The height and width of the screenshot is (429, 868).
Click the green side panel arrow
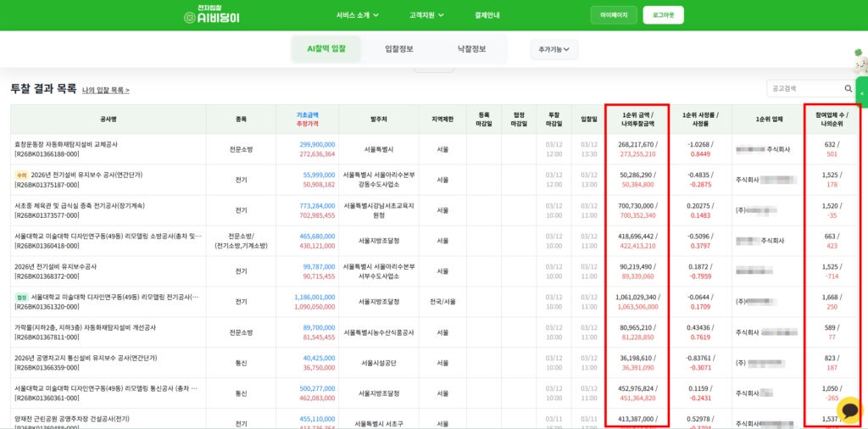pyautogui.click(x=862, y=92)
